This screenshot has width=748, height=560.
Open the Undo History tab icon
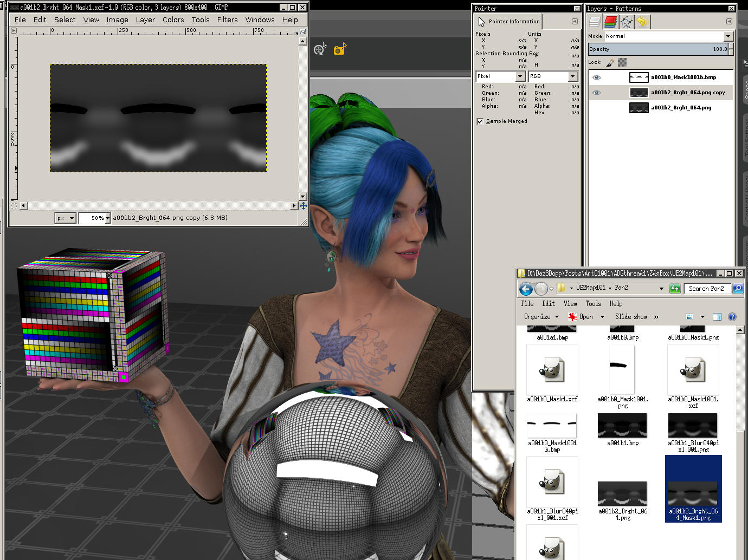(x=642, y=22)
